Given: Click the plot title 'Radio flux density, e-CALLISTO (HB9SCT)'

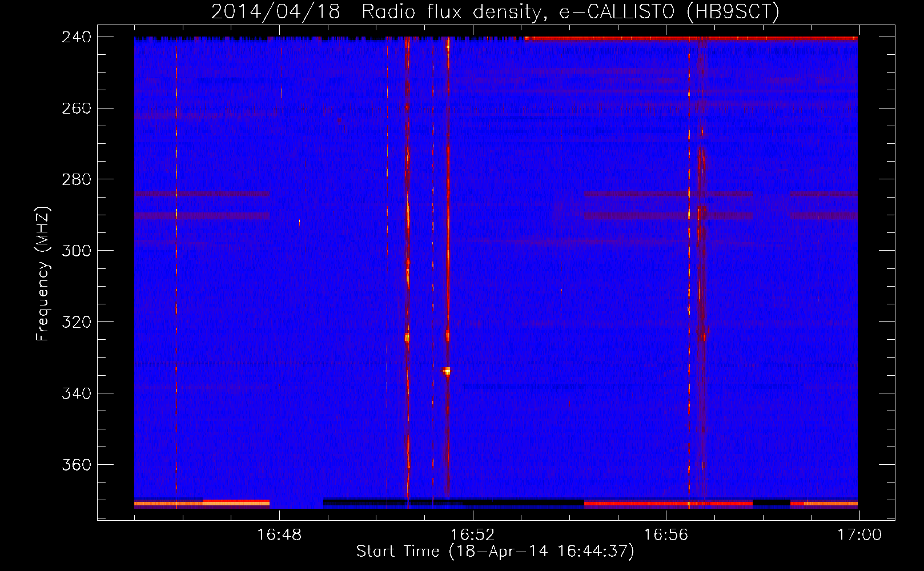Looking at the screenshot, I should (571, 11).
